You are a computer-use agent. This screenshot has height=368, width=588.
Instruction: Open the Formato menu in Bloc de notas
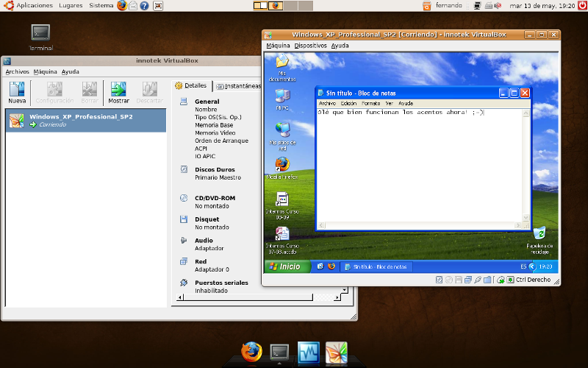point(371,104)
